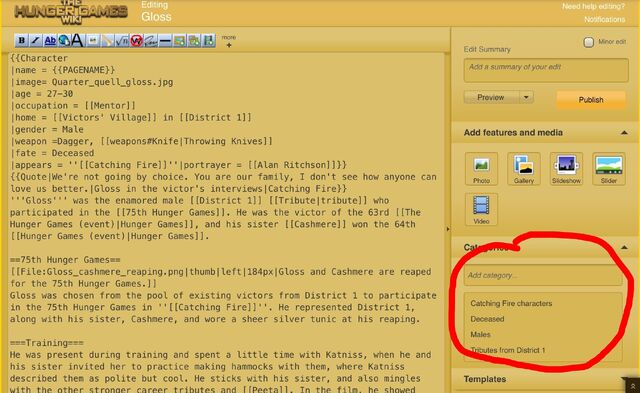Add a Slideshow from the features panel
The image size is (640, 393).
[566, 169]
